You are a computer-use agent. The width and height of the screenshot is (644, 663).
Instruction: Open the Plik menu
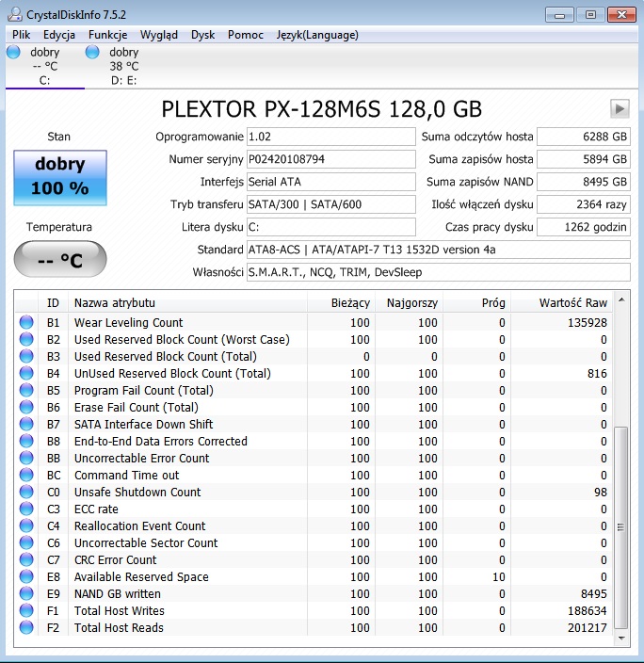click(x=21, y=35)
